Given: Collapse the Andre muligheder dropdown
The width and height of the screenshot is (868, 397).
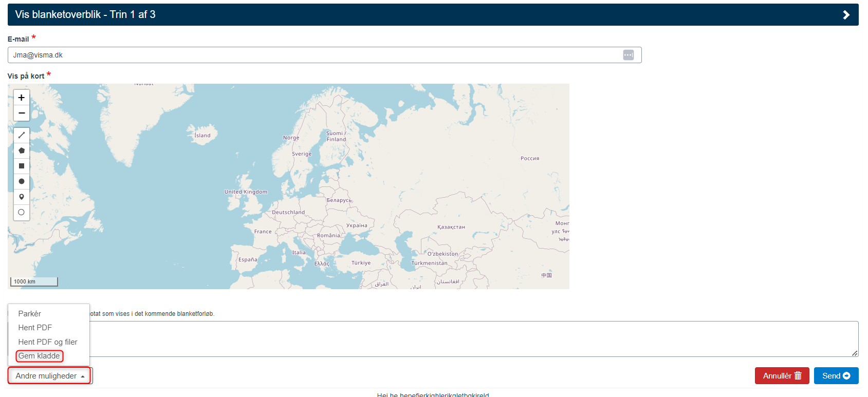Looking at the screenshot, I should [x=50, y=376].
